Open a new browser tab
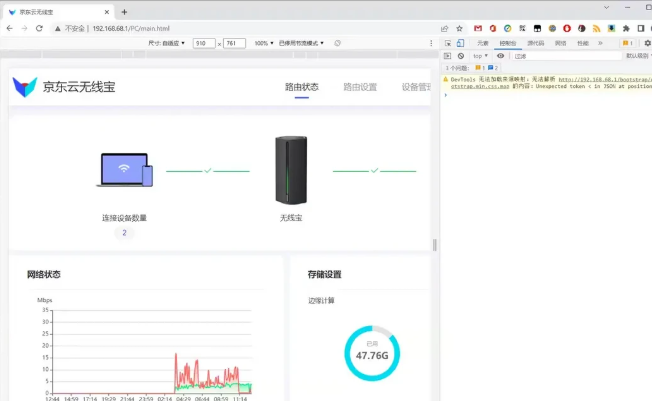Viewport: 652px width, 401px height. [x=124, y=12]
